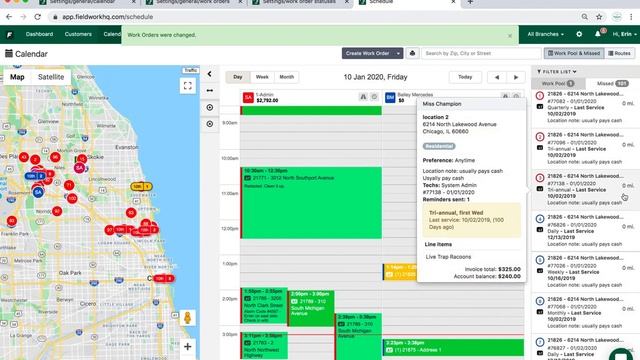Open the settings gear icon
The height and width of the screenshot is (360, 640).
(x=579, y=34)
